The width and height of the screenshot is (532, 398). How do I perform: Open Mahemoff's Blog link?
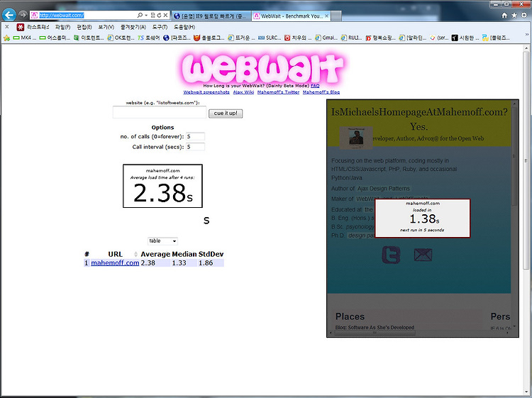click(321, 92)
